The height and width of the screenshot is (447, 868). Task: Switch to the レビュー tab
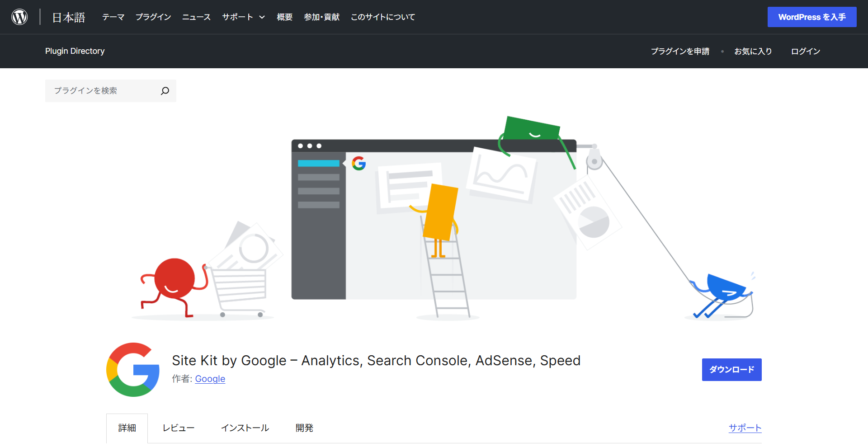click(179, 428)
